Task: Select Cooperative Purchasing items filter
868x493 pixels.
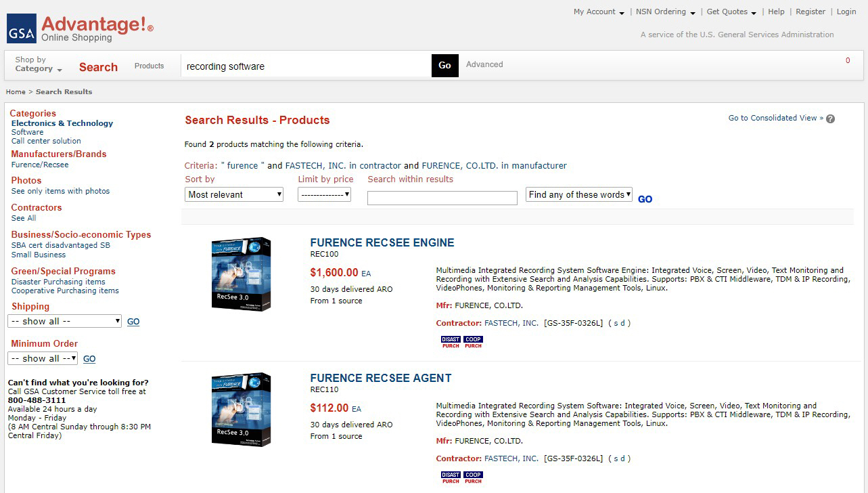Action: [65, 291]
